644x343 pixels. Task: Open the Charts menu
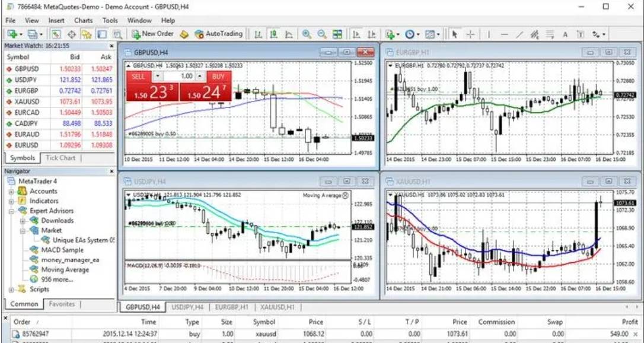click(84, 20)
